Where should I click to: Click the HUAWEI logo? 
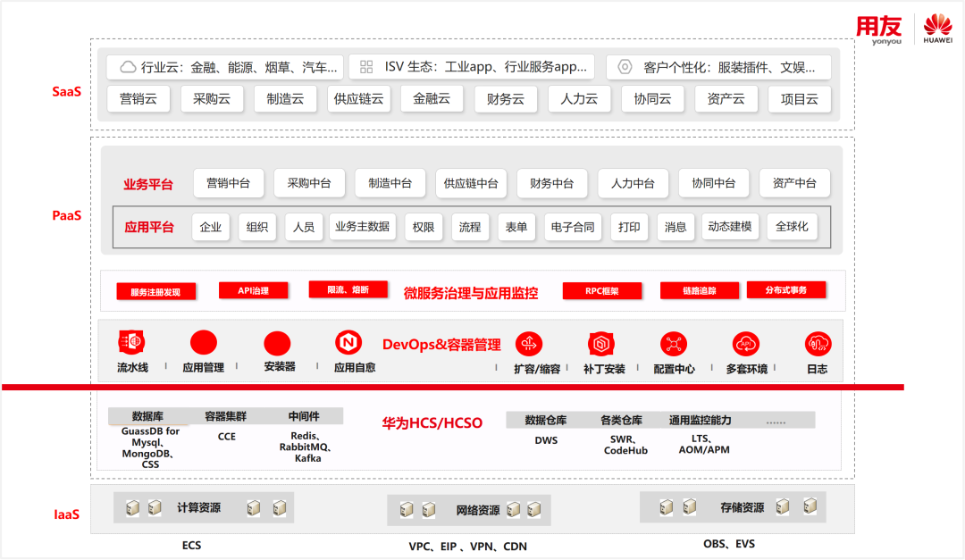click(938, 29)
